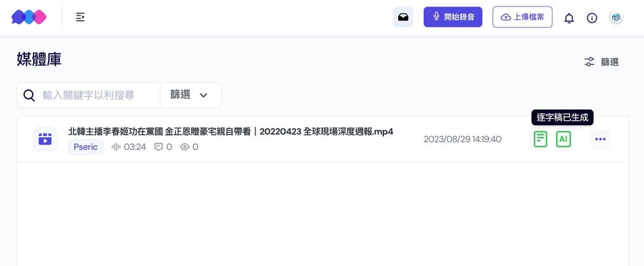The width and height of the screenshot is (644, 266).
Task: Focus the keyword search input field
Action: pos(98,95)
